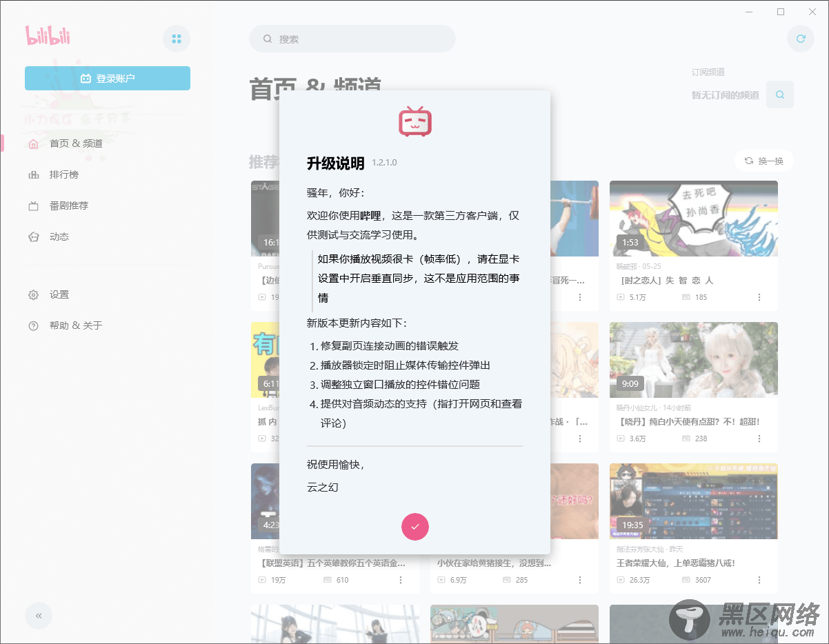The image size is (829, 644).
Task: Open the more options menu on the 联盟英语 card
Action: point(401,580)
